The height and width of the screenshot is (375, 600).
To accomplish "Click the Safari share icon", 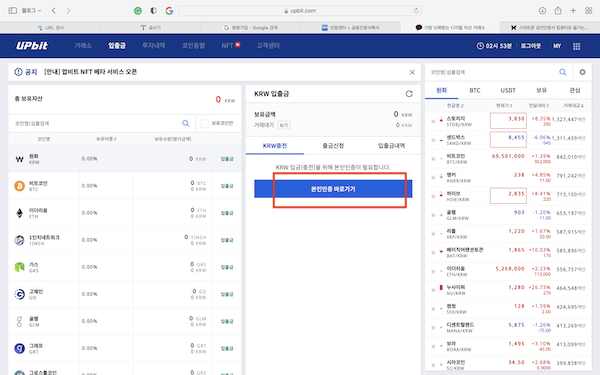I will 558,11.
